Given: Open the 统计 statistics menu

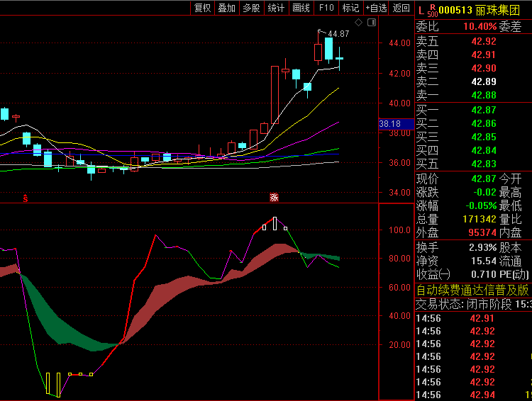Looking at the screenshot, I should click(x=276, y=8).
